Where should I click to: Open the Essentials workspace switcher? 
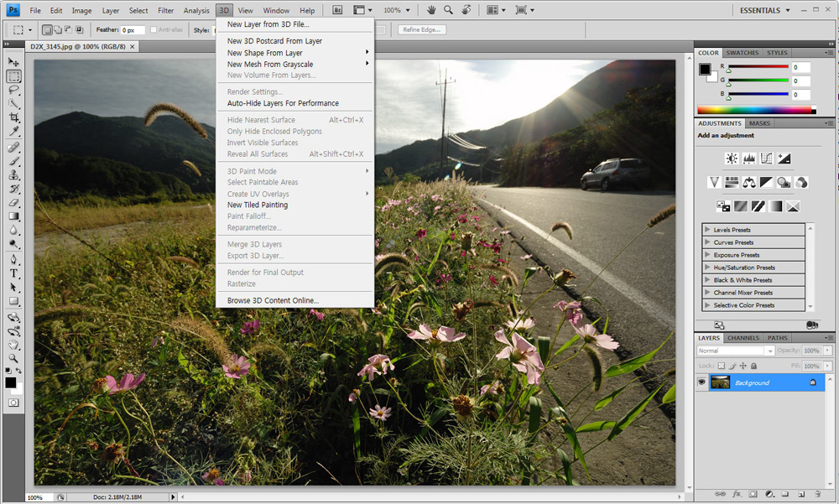click(764, 10)
